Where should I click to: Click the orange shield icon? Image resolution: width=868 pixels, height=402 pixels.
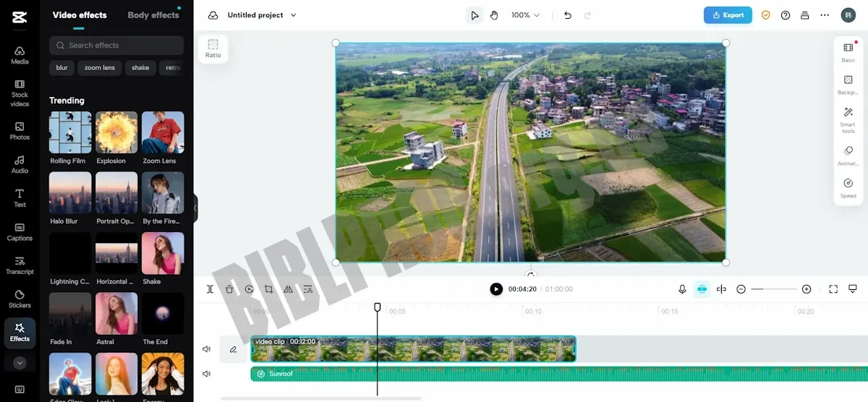click(766, 15)
